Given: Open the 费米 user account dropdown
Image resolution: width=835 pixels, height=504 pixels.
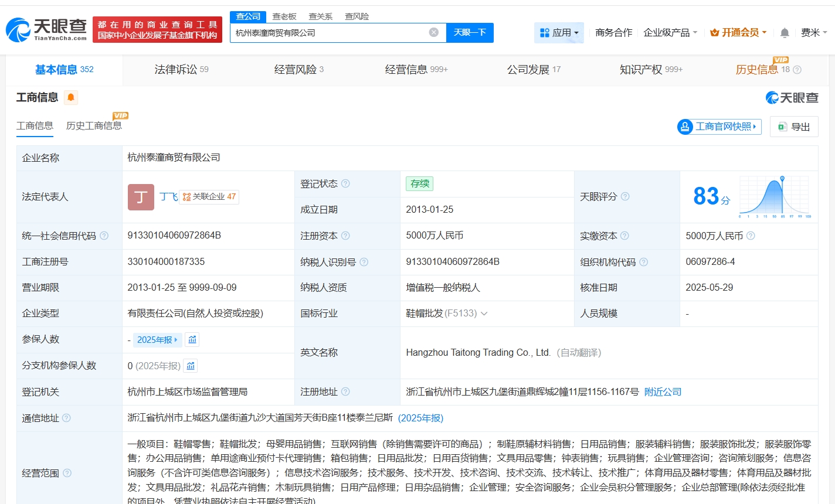Looking at the screenshot, I should [x=814, y=33].
